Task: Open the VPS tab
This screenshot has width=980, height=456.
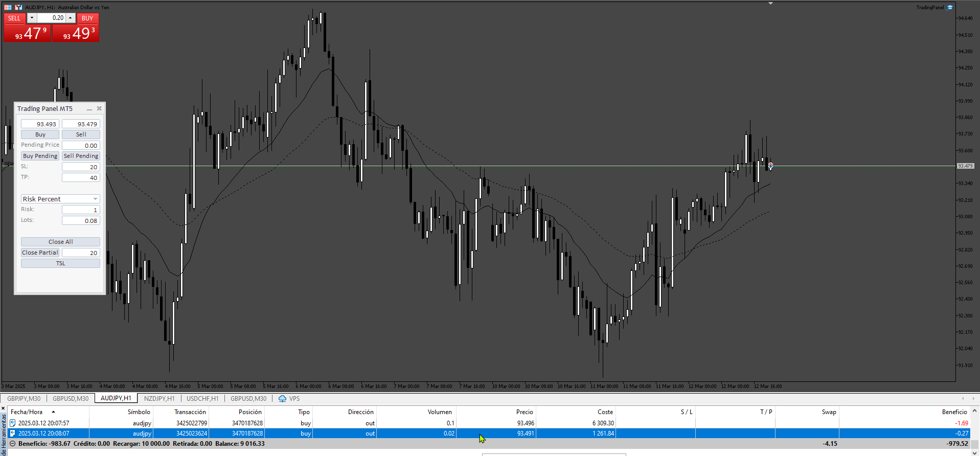Action: [x=289, y=399]
